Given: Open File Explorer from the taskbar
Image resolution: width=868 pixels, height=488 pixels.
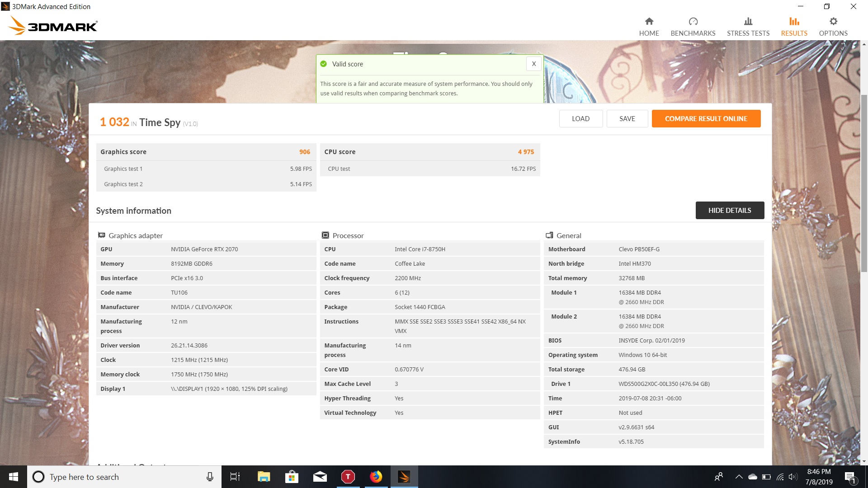Looking at the screenshot, I should click(x=264, y=477).
